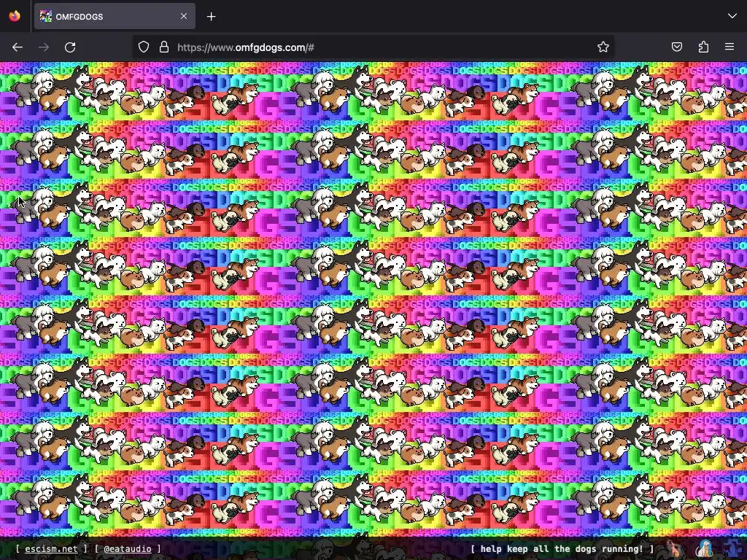The height and width of the screenshot is (560, 747).
Task: Click the white dog in blue circle footer icon
Action: coord(705,548)
